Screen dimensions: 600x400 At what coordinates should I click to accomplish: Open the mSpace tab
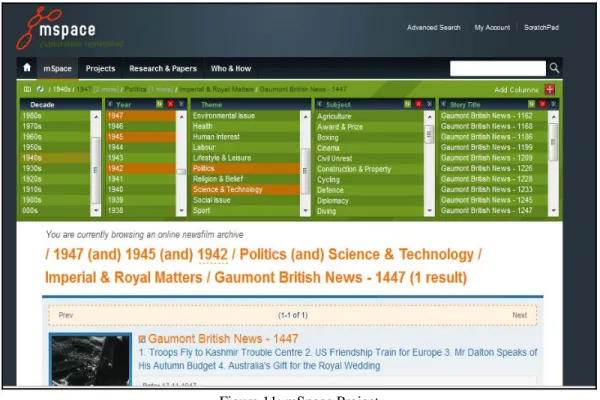click(x=57, y=69)
